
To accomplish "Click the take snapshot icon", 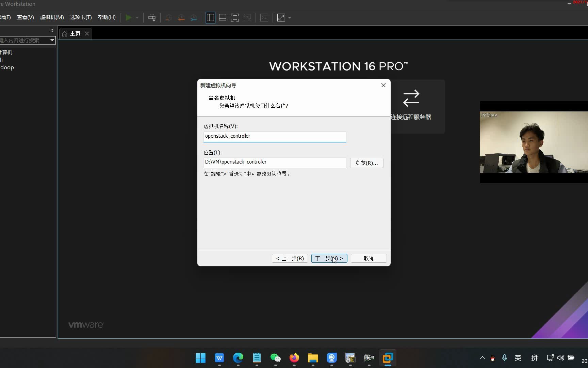I will [x=168, y=17].
